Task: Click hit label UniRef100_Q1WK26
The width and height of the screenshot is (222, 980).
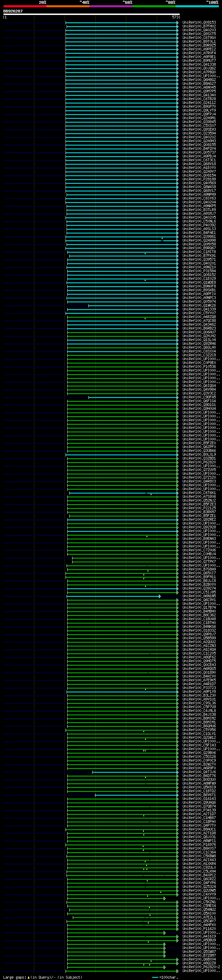Action: [199, 306]
